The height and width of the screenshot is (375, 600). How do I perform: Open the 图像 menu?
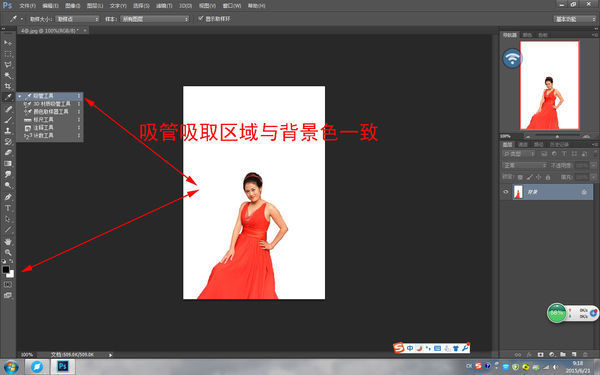(73, 6)
